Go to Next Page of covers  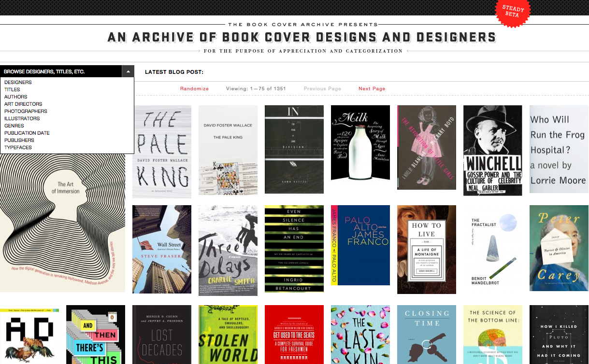coord(372,89)
